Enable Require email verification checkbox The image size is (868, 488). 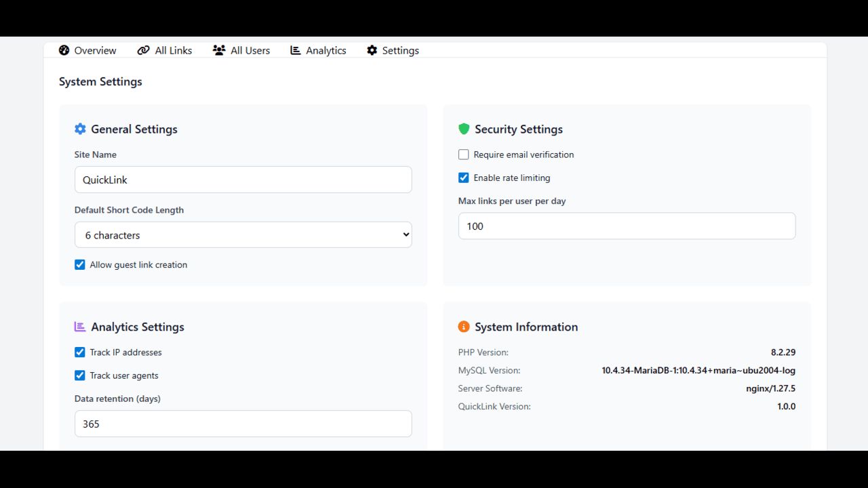coord(464,155)
